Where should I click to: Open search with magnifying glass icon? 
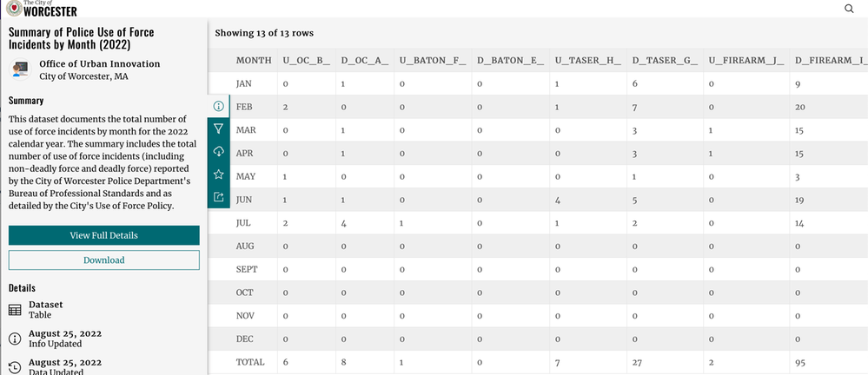[x=849, y=9]
